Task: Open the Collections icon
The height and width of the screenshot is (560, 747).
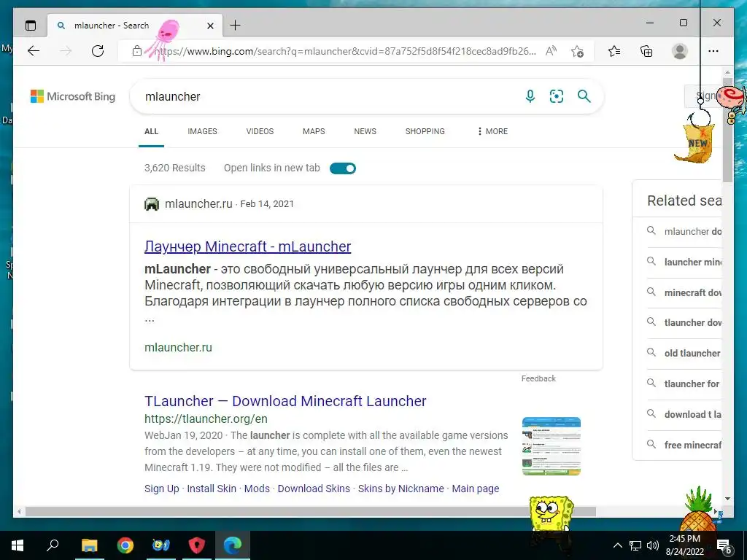Action: (x=646, y=51)
